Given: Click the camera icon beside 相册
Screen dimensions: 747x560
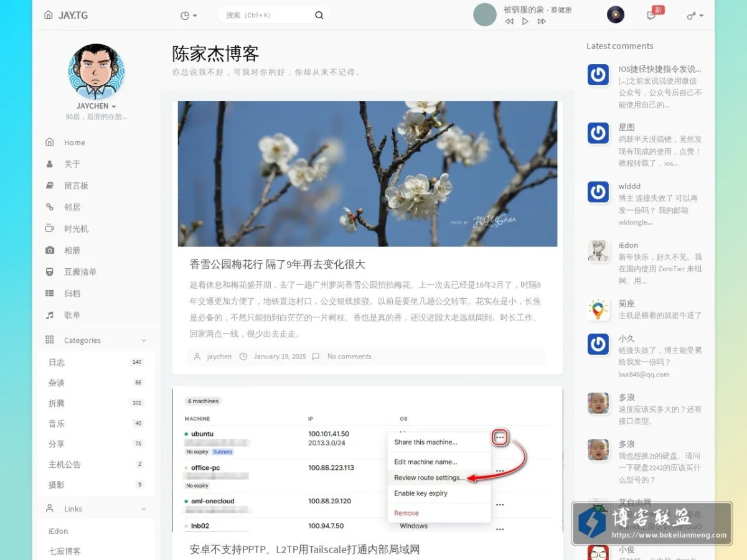Looking at the screenshot, I should coord(50,250).
